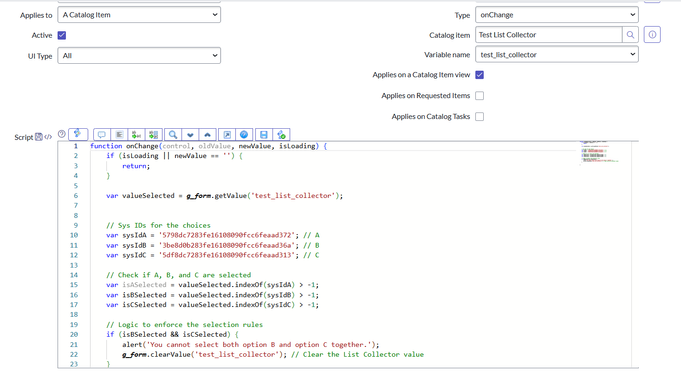
Task: Click line number 20 in gutter
Action: pos(74,335)
